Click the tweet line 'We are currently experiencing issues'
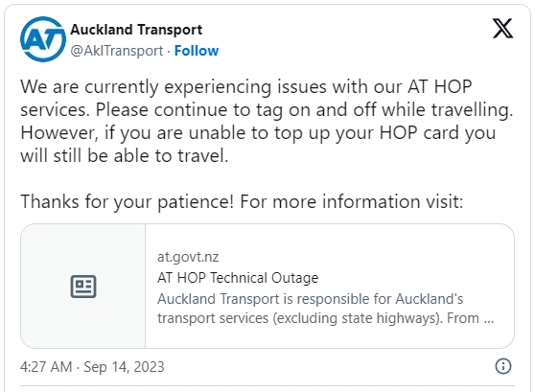Image resolution: width=535 pixels, height=392 pixels. click(246, 86)
